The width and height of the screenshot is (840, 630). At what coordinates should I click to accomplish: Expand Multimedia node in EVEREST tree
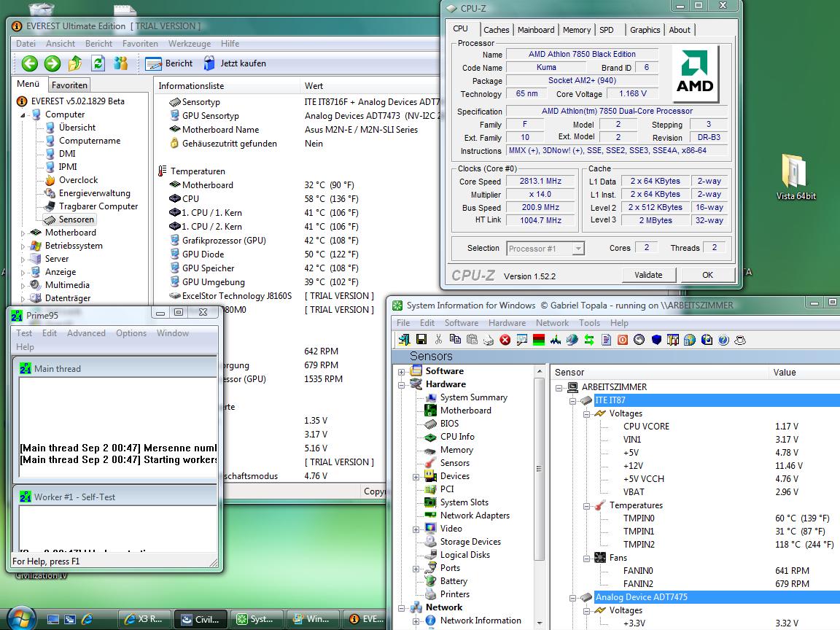[23, 286]
